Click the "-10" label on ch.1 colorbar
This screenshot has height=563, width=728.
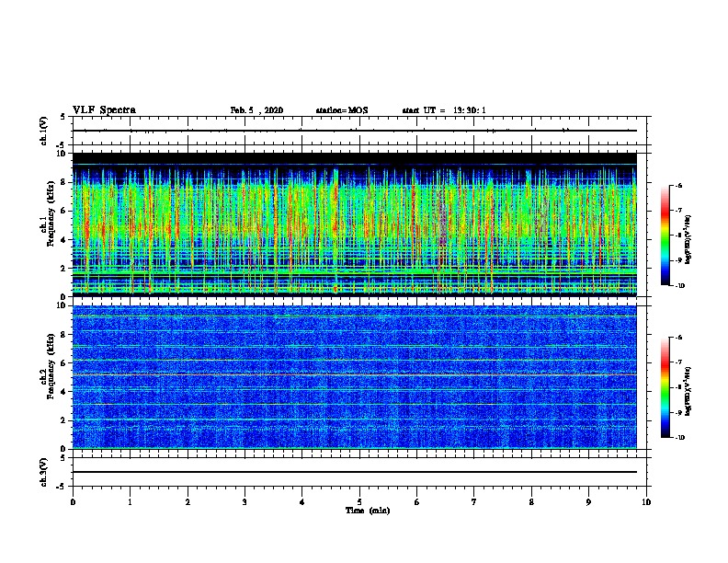tap(680, 286)
